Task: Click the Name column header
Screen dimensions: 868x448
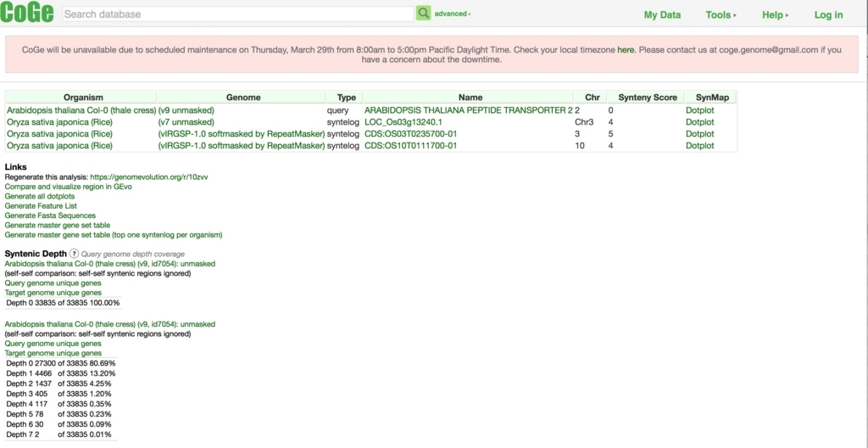Action: pyautogui.click(x=470, y=97)
